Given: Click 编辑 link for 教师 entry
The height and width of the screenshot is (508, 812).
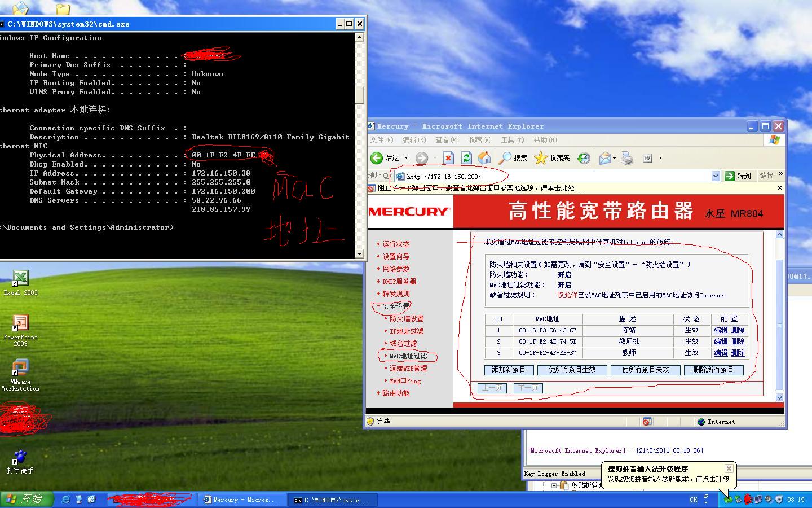Looking at the screenshot, I should (721, 353).
